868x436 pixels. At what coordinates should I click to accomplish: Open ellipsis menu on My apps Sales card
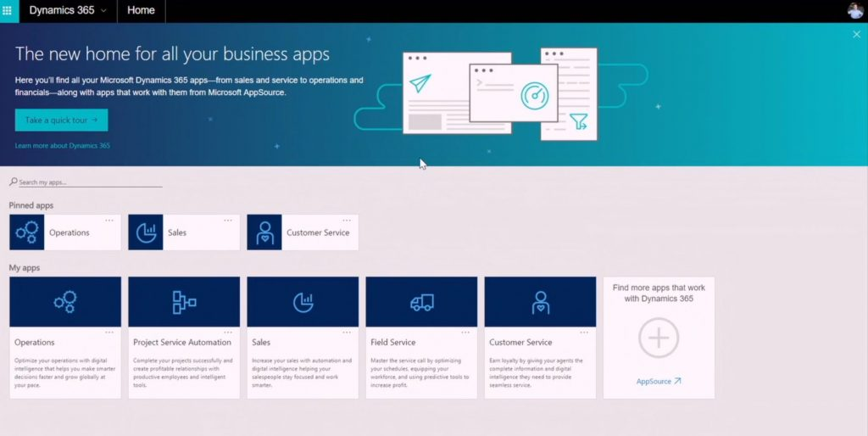(347, 333)
